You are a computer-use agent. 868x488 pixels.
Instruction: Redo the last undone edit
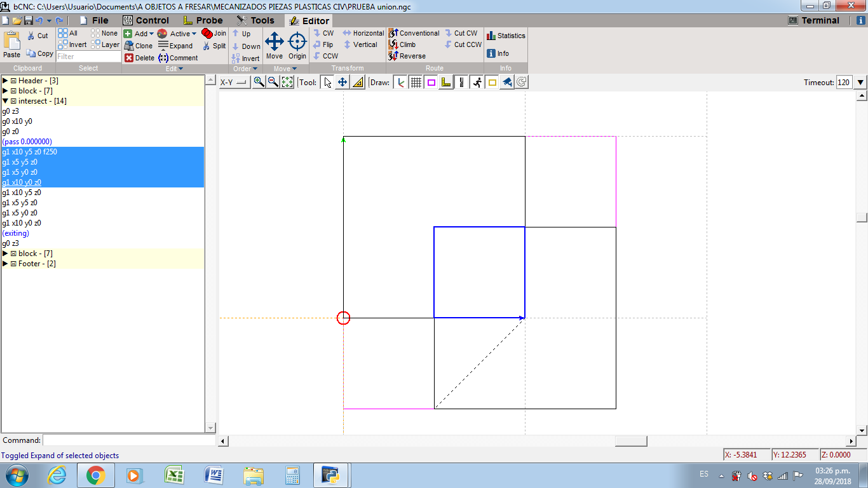pos(59,20)
